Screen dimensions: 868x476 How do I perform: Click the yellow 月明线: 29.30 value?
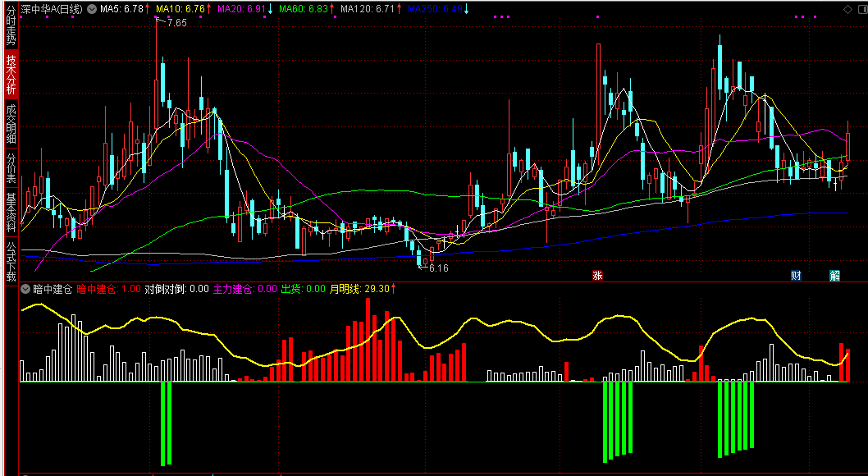pyautogui.click(x=359, y=289)
